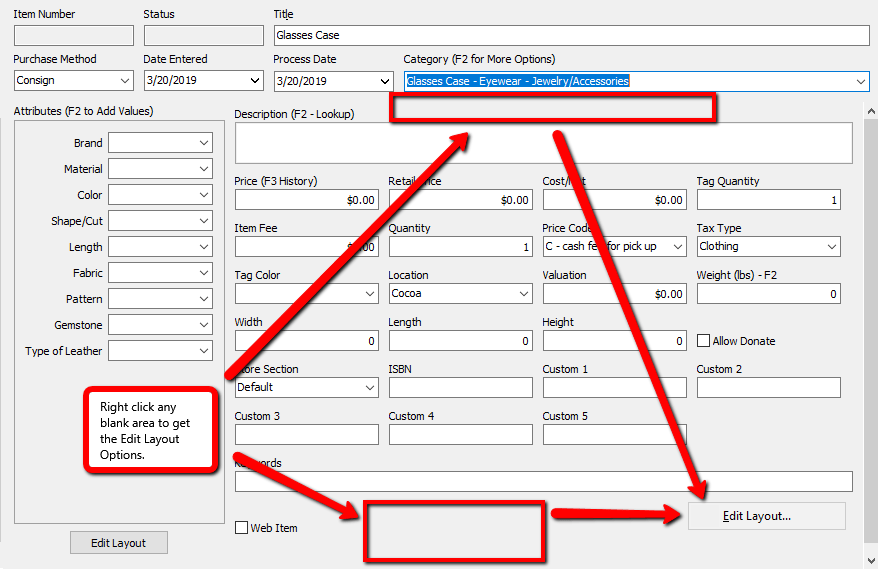Screen dimensions: 878x569
Task: Click the Cost/Net field
Action: tap(614, 200)
